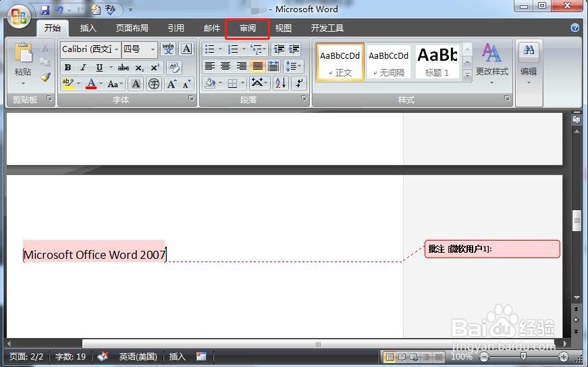Click the zoom slider handle
Viewport: 588px width, 367px height.
(x=523, y=356)
